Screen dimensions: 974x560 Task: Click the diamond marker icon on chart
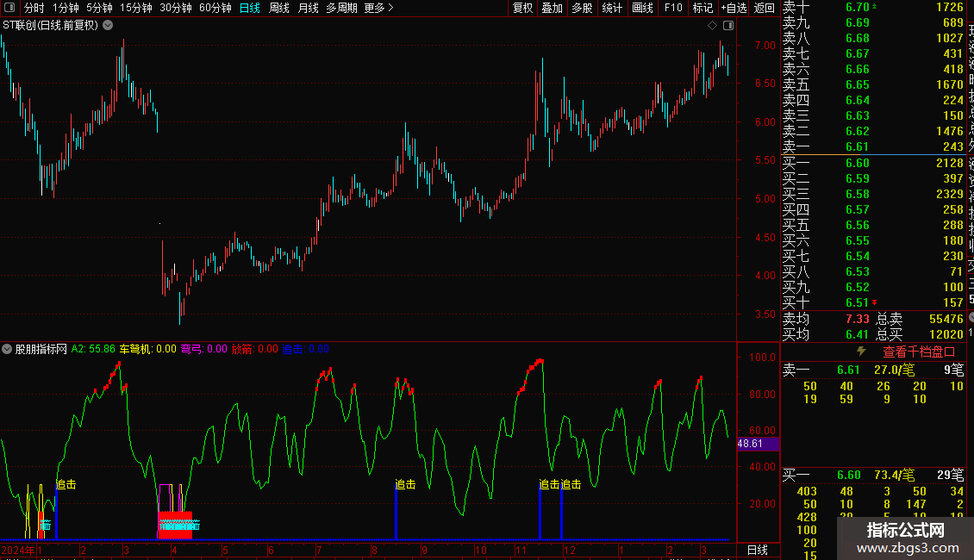coord(713,26)
